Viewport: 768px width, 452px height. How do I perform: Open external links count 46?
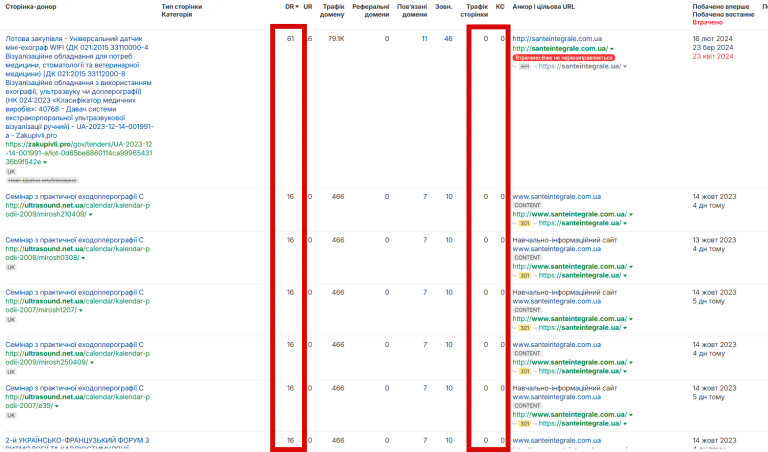(448, 39)
